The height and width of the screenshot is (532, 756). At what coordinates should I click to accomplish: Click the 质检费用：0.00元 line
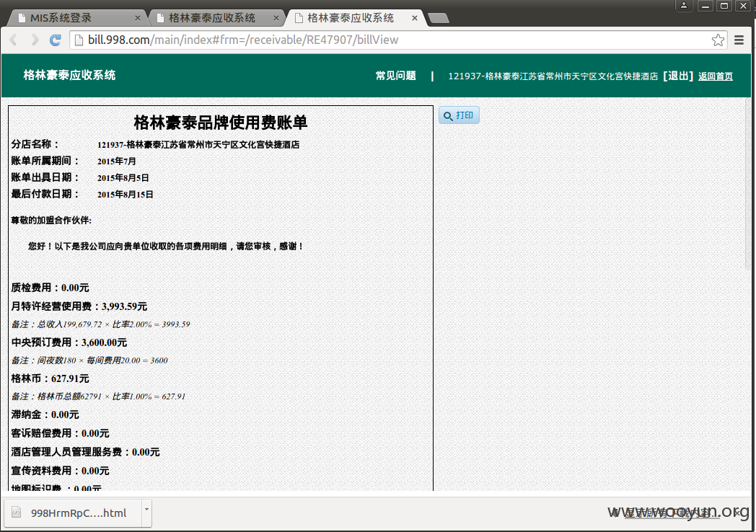[x=50, y=288]
